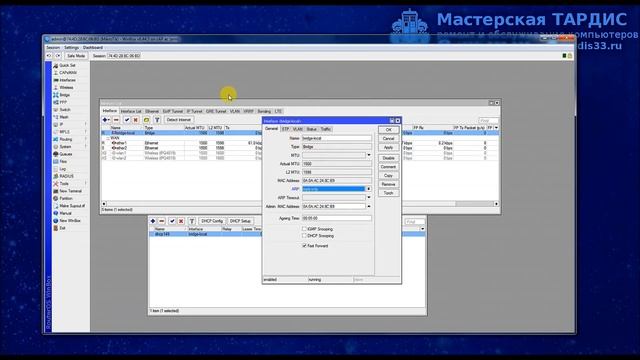640x360 pixels.
Task: Open PPP in the sidebar
Action: coord(63,102)
